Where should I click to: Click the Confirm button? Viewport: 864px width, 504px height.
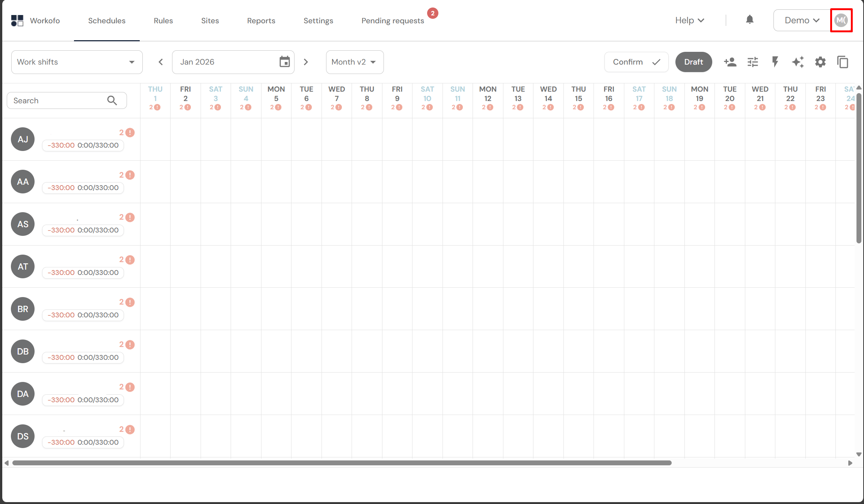tap(636, 62)
